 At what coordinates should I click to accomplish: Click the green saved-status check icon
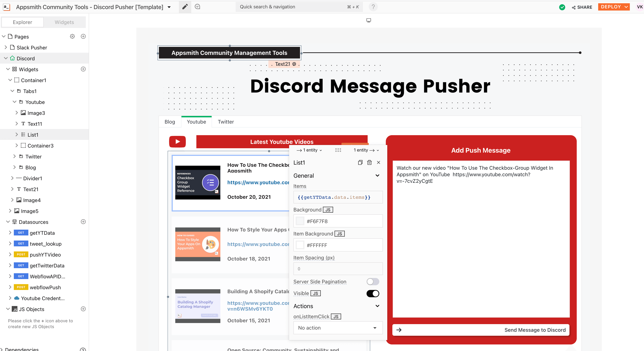pyautogui.click(x=562, y=7)
